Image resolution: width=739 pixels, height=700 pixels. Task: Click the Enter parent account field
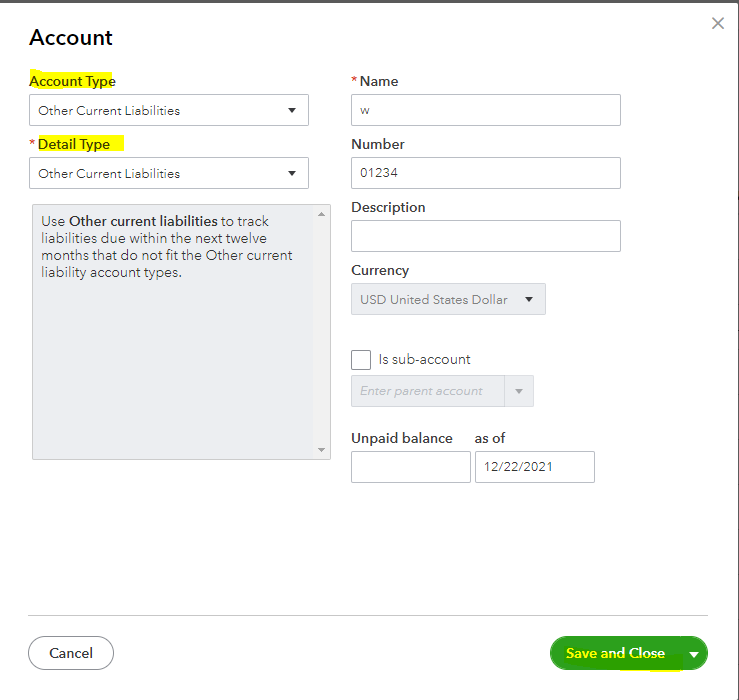point(427,391)
